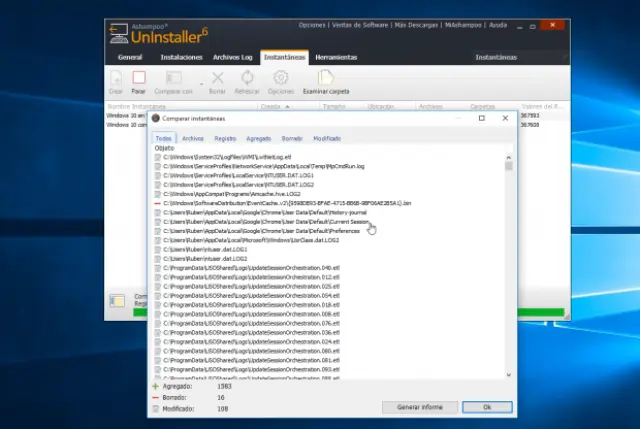Click the Refrescar refresh icon
This screenshot has height=429, width=640.
click(x=247, y=78)
